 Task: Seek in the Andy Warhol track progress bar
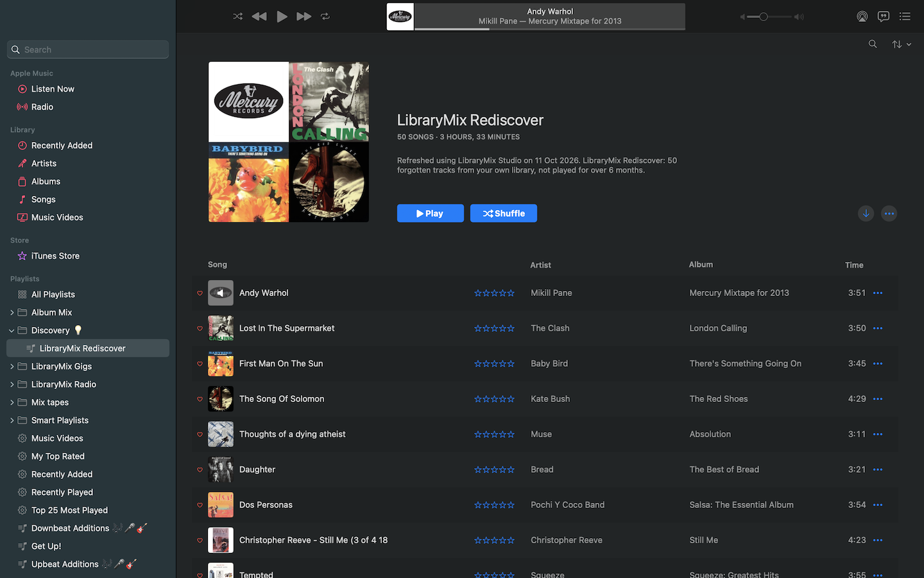pos(550,29)
